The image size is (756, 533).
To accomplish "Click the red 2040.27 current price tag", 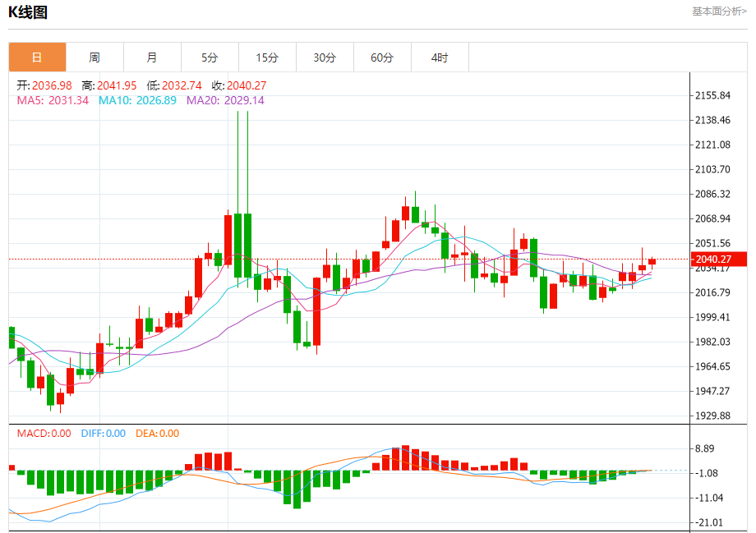I will [719, 260].
